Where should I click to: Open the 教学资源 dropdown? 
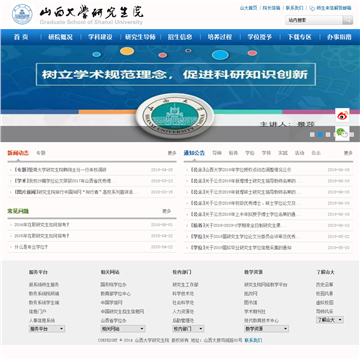coord(266,329)
